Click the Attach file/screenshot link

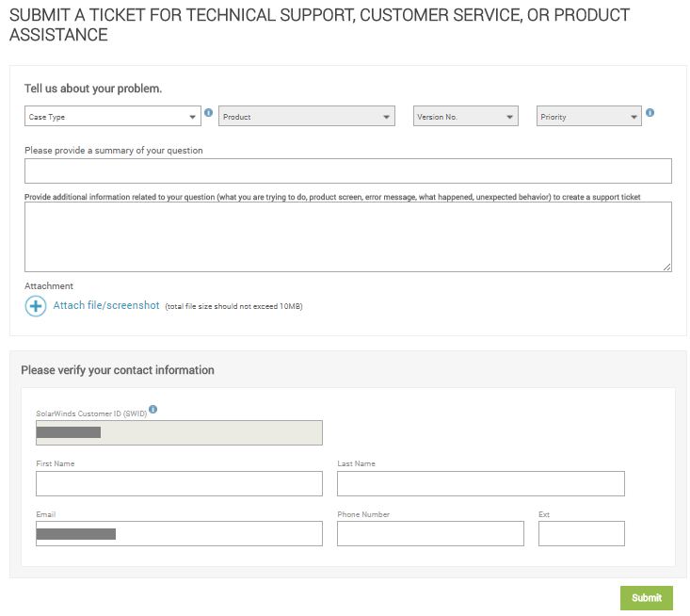(x=106, y=305)
